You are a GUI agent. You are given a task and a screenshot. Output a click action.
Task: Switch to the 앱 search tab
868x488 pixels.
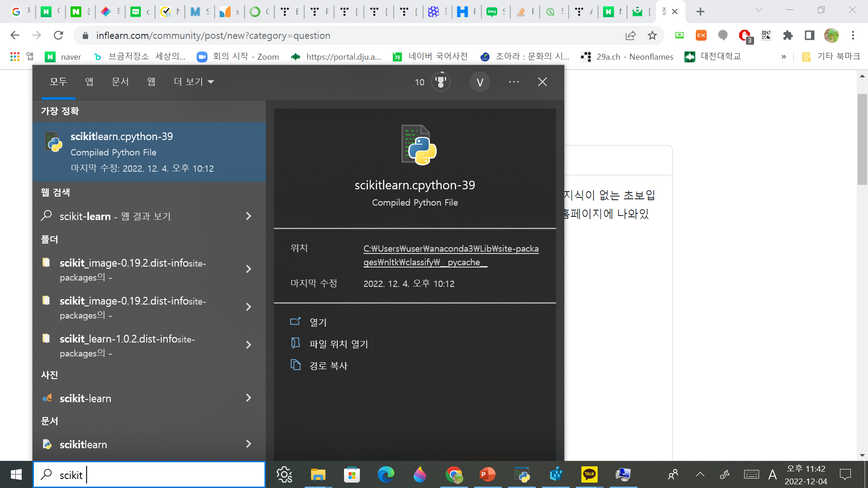(89, 82)
